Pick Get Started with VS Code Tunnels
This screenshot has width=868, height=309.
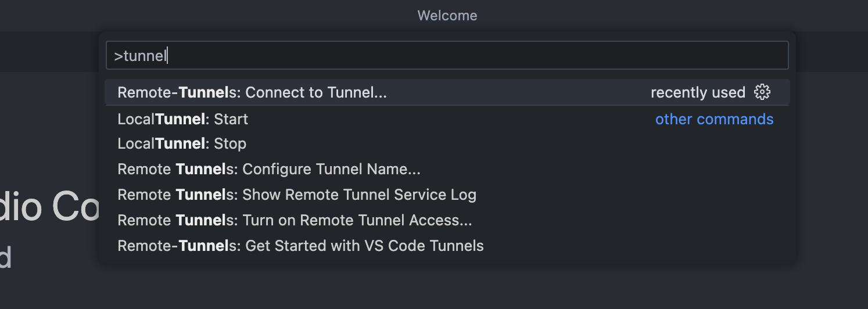(x=300, y=246)
